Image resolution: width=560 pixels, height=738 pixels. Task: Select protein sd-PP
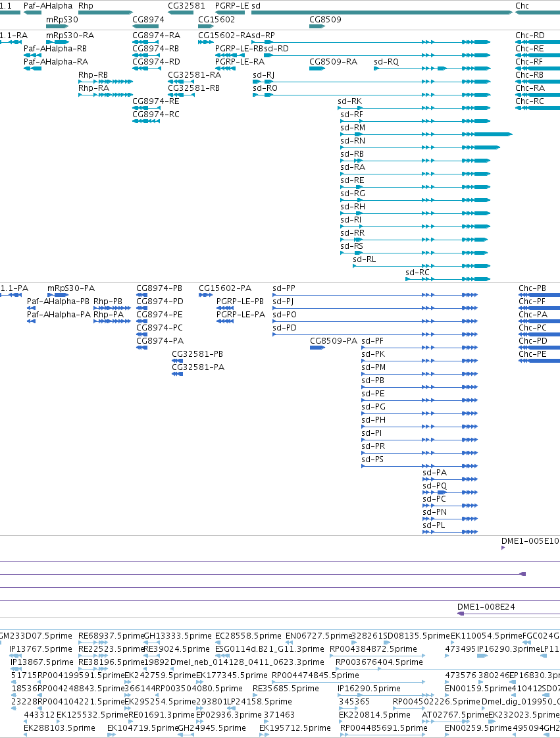pos(284,288)
